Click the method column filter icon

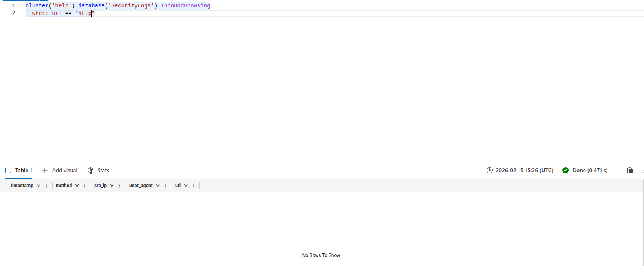[x=77, y=186]
